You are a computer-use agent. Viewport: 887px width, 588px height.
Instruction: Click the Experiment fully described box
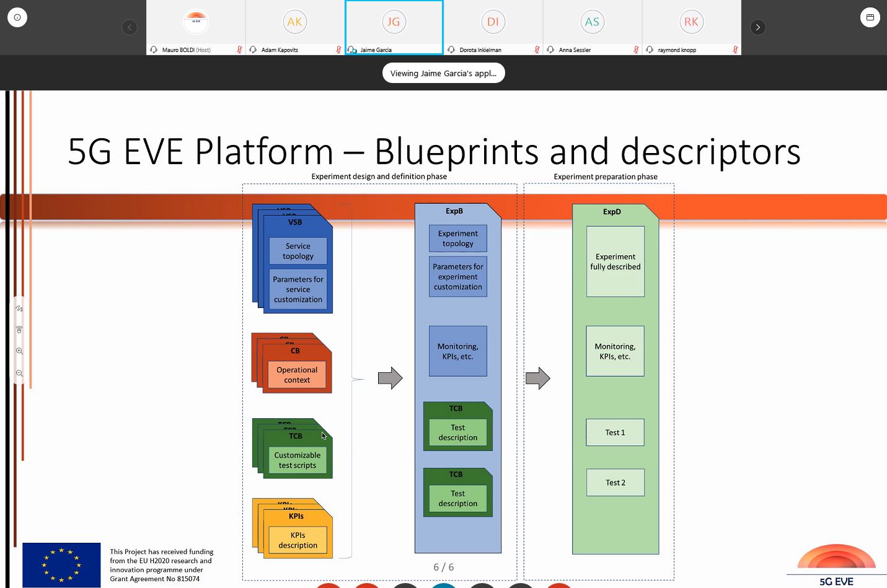tap(616, 261)
